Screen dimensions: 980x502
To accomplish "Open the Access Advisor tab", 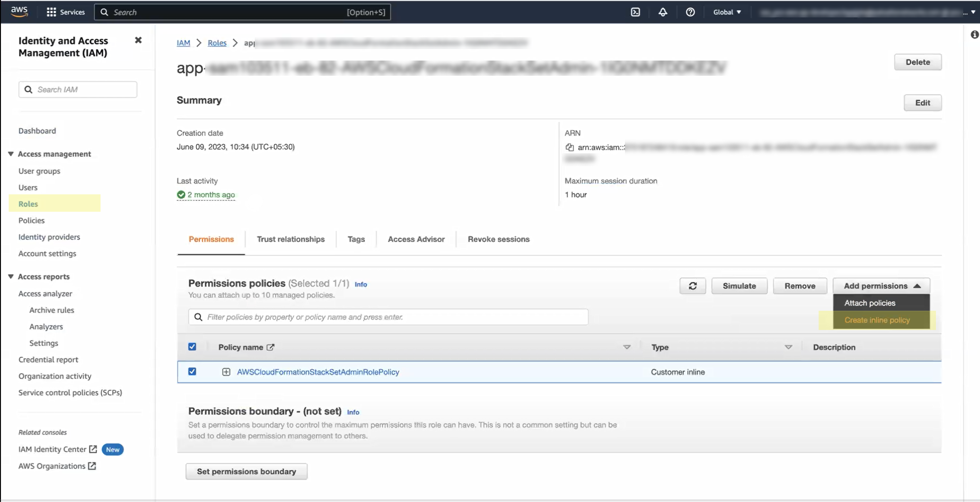I will click(x=416, y=239).
